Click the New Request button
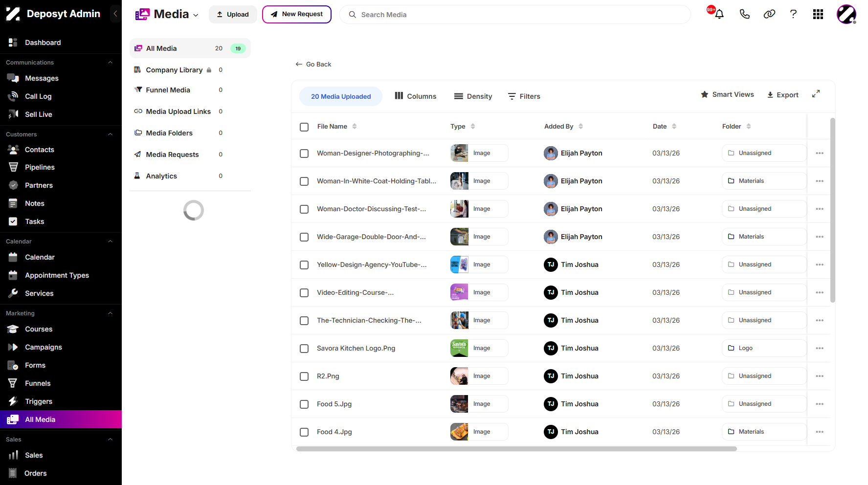868x485 pixels. [297, 14]
